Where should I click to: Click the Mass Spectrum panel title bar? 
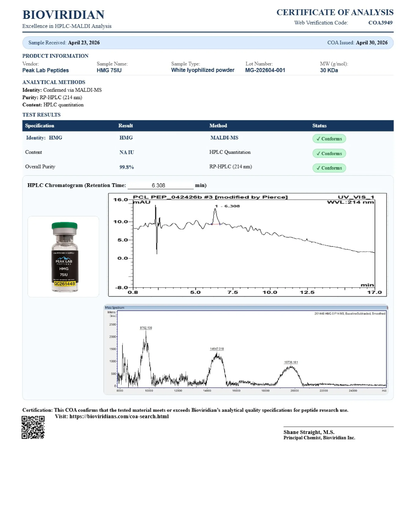[246, 308]
